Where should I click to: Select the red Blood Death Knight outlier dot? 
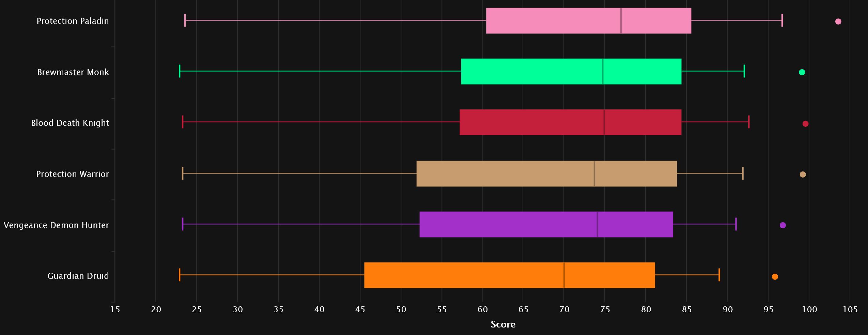click(805, 124)
